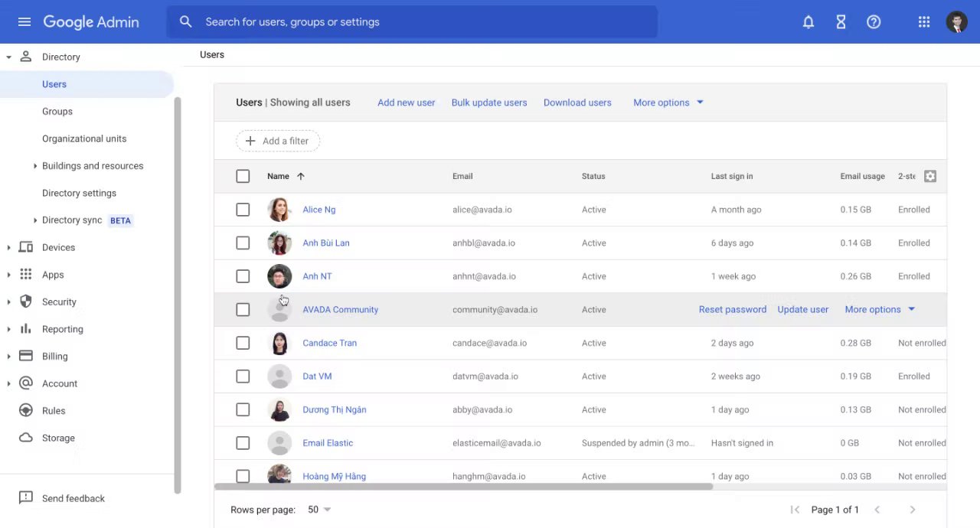Click the Add a filter chip
The height and width of the screenshot is (528, 980).
coord(278,141)
